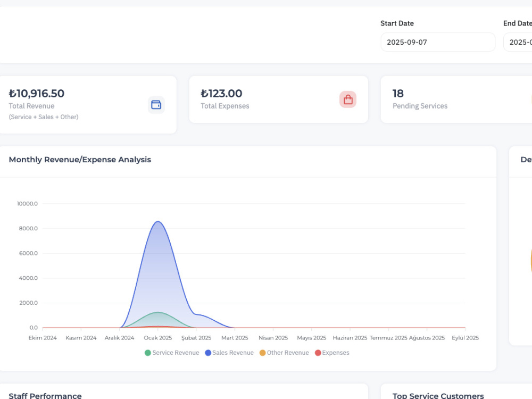Image resolution: width=532 pixels, height=399 pixels.
Task: Click the Şubat 2025 axis label
Action: (196, 338)
